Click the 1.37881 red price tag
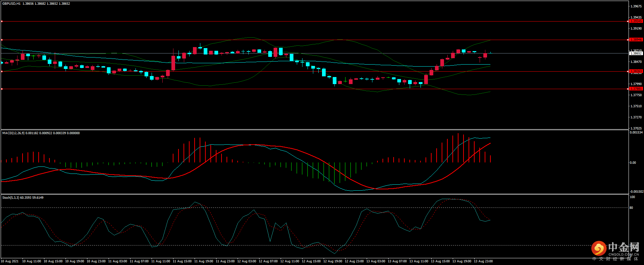 coord(636,89)
